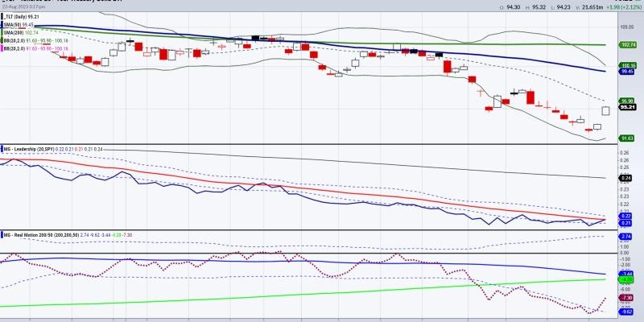This screenshot has height=322, width=644.
Task: Click the green 95.90 middle band tag
Action: (x=626, y=101)
